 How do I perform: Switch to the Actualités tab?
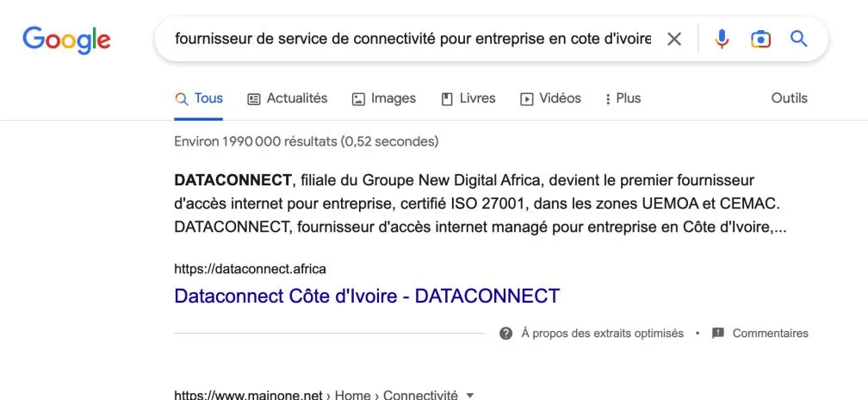pos(288,98)
